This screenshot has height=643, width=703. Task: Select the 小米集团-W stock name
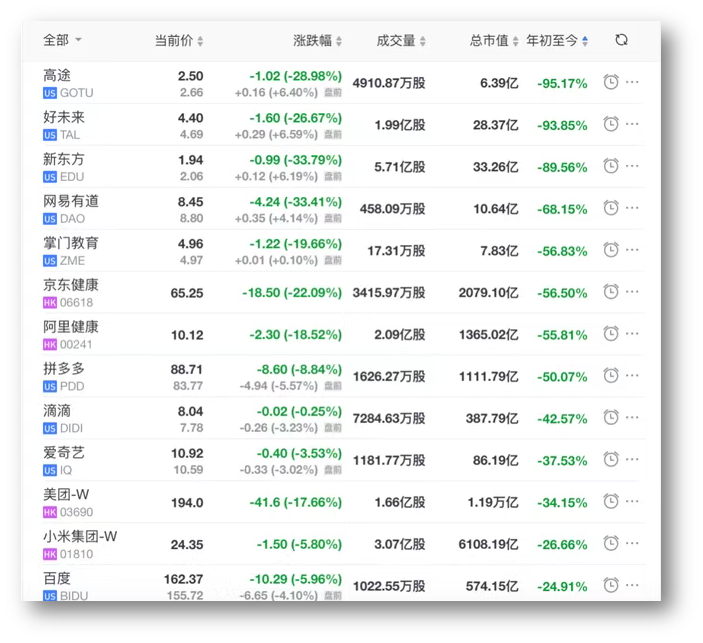80,536
